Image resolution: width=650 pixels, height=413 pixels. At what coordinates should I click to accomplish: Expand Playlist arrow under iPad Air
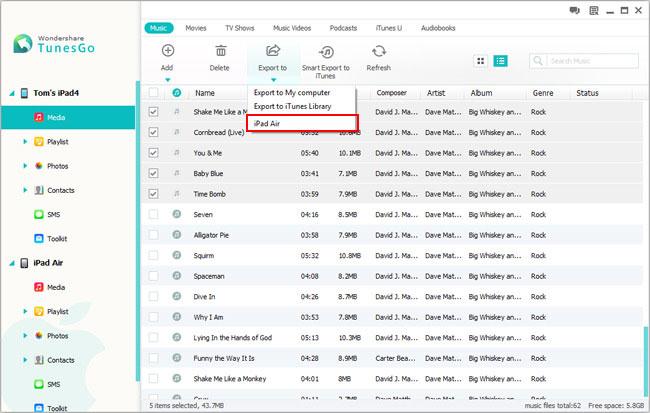pyautogui.click(x=25, y=311)
